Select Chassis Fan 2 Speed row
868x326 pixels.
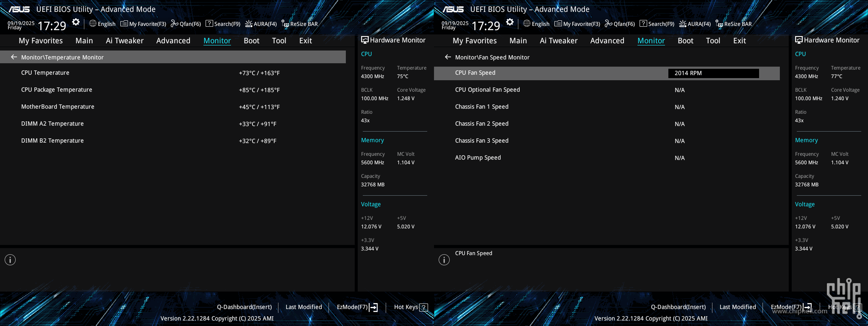607,124
